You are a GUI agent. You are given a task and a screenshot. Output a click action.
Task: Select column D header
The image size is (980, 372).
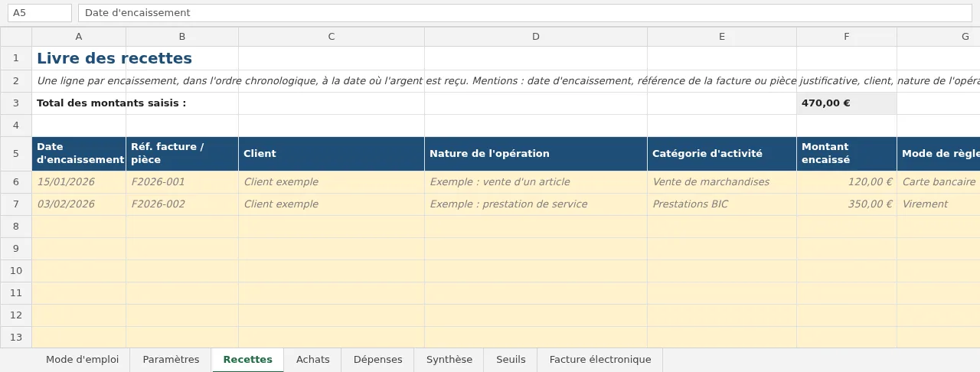[536, 37]
